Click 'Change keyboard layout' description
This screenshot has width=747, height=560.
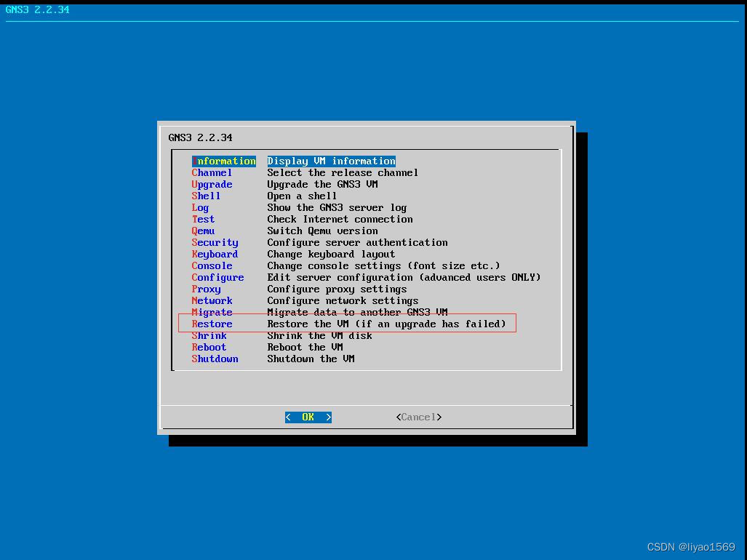point(331,255)
